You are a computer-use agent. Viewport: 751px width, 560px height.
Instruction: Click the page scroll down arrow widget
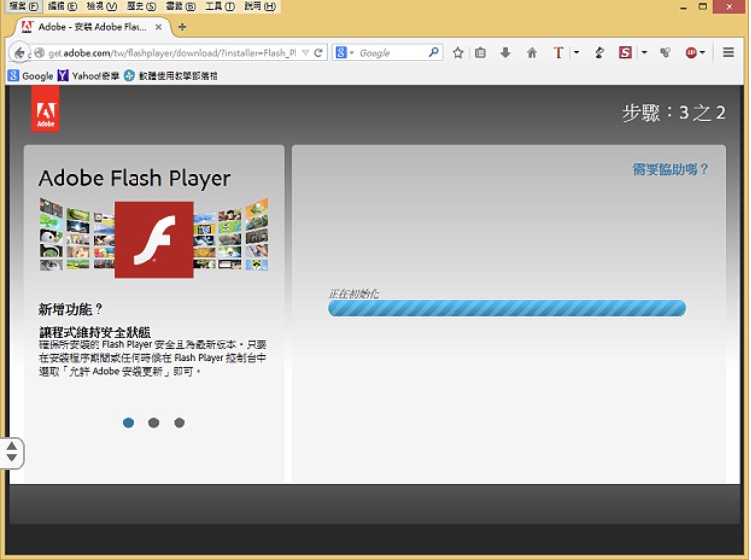[x=12, y=459]
